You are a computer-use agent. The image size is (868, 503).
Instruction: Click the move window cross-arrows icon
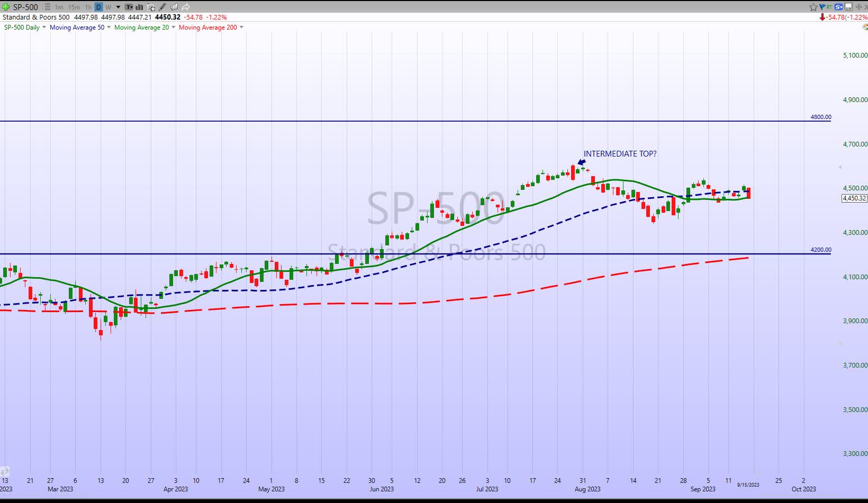859,7
